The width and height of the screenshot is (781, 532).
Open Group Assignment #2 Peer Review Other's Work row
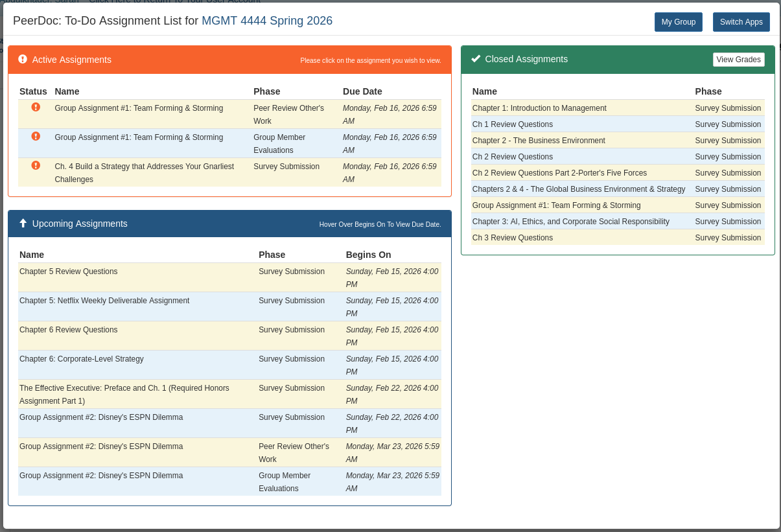(101, 446)
